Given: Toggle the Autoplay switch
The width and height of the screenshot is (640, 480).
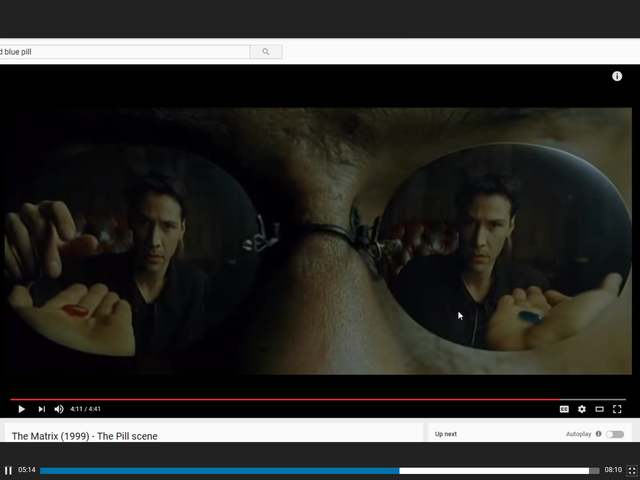Looking at the screenshot, I should point(615,434).
